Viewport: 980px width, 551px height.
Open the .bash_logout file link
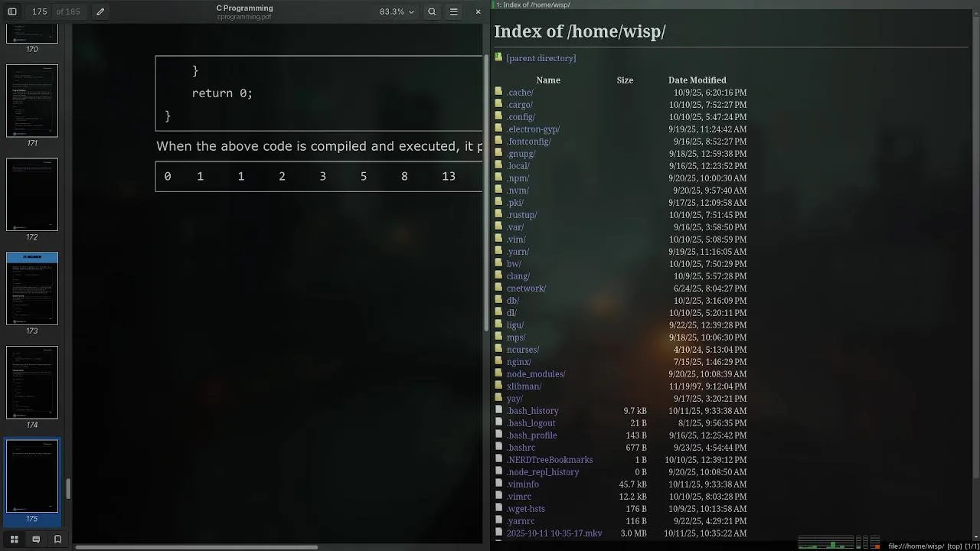click(531, 423)
